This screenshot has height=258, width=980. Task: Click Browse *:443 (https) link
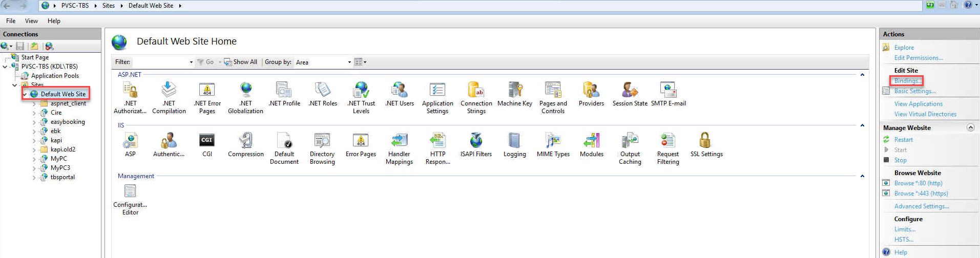point(921,193)
